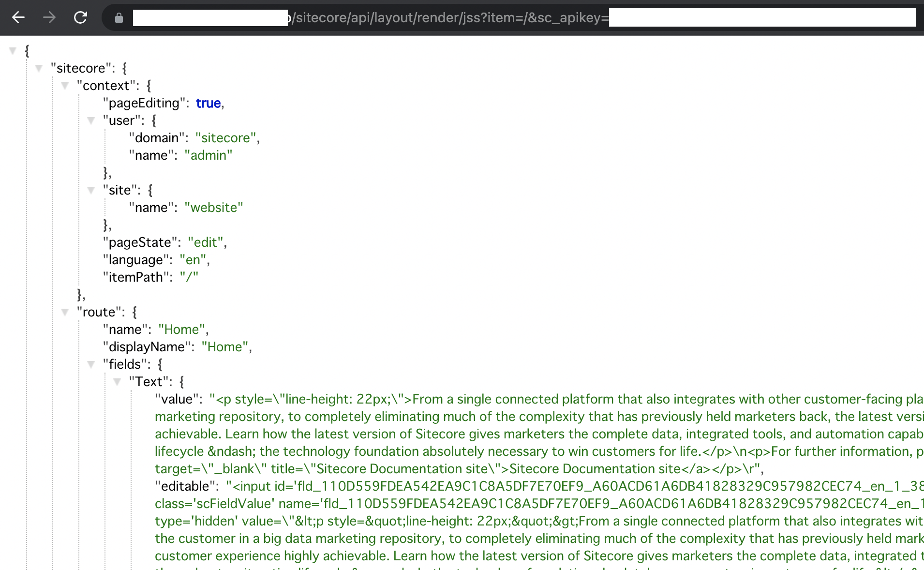Collapse the root JSON object

click(13, 51)
